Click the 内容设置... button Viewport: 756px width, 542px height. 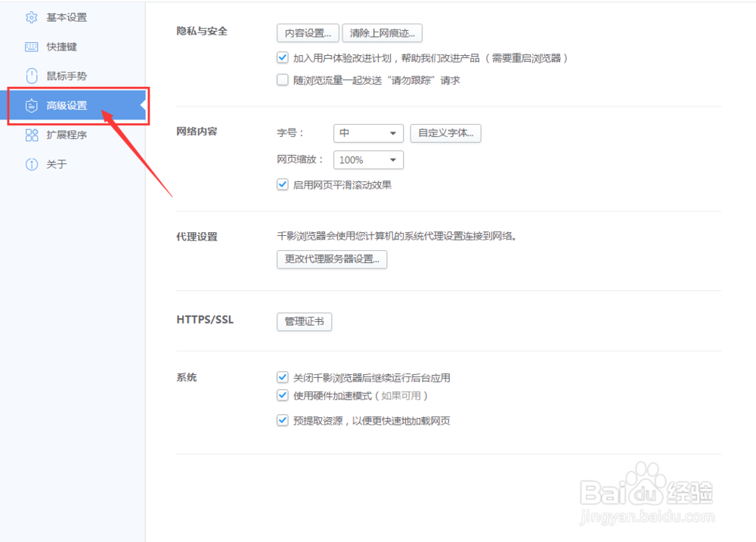(308, 33)
